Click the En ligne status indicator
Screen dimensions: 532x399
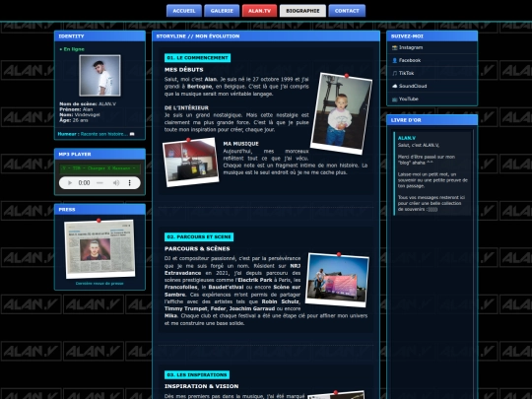click(72, 49)
